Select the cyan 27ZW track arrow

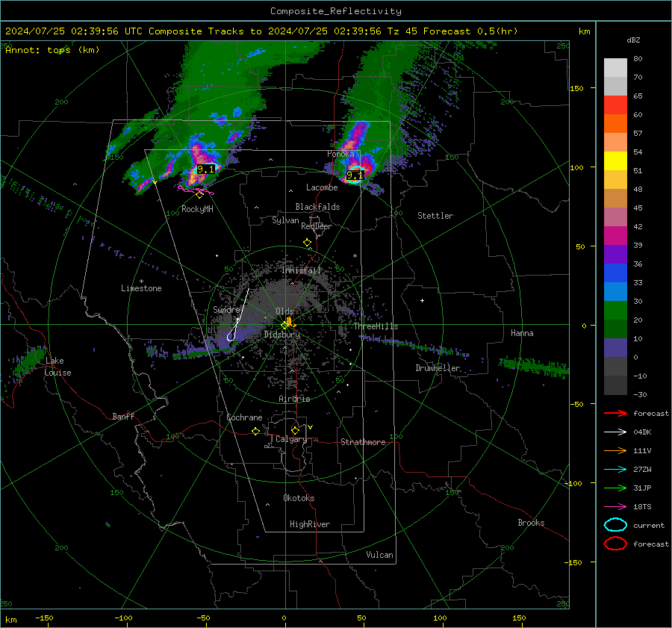coord(615,470)
